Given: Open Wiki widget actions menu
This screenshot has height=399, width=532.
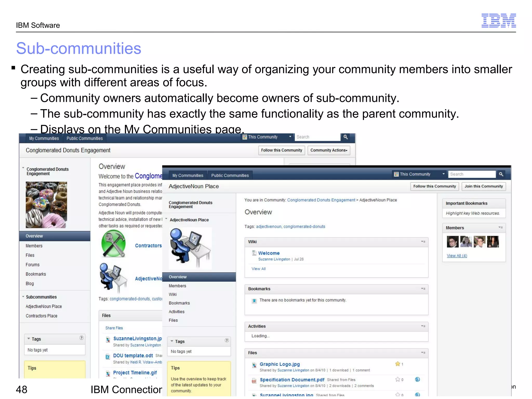Looking at the screenshot, I should [x=423, y=242].
